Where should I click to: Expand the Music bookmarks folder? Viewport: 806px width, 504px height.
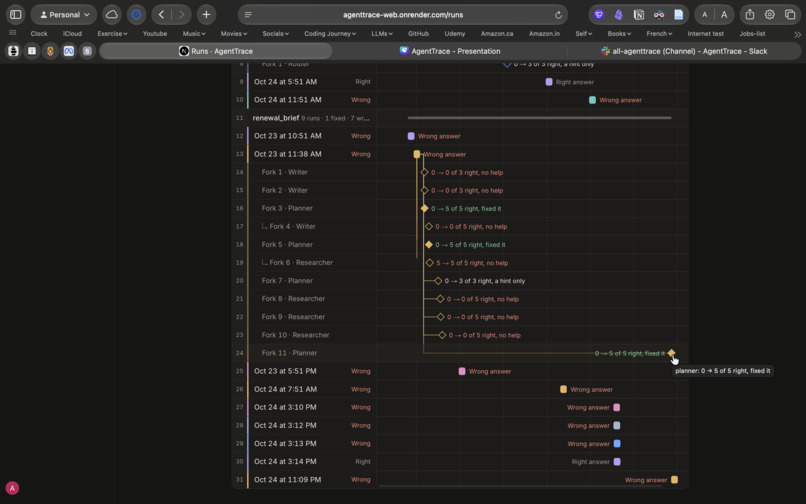click(x=194, y=33)
